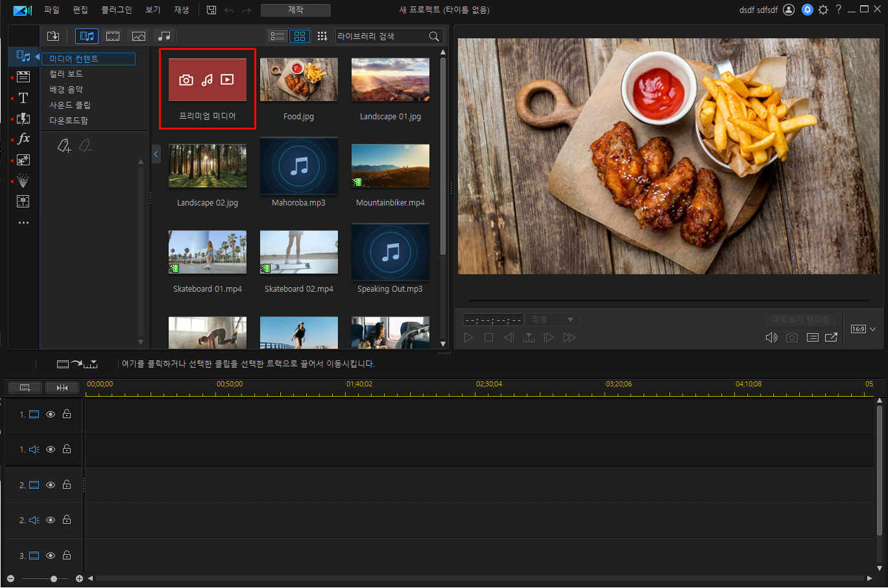
Task: Open the 재생 menu
Action: click(182, 10)
